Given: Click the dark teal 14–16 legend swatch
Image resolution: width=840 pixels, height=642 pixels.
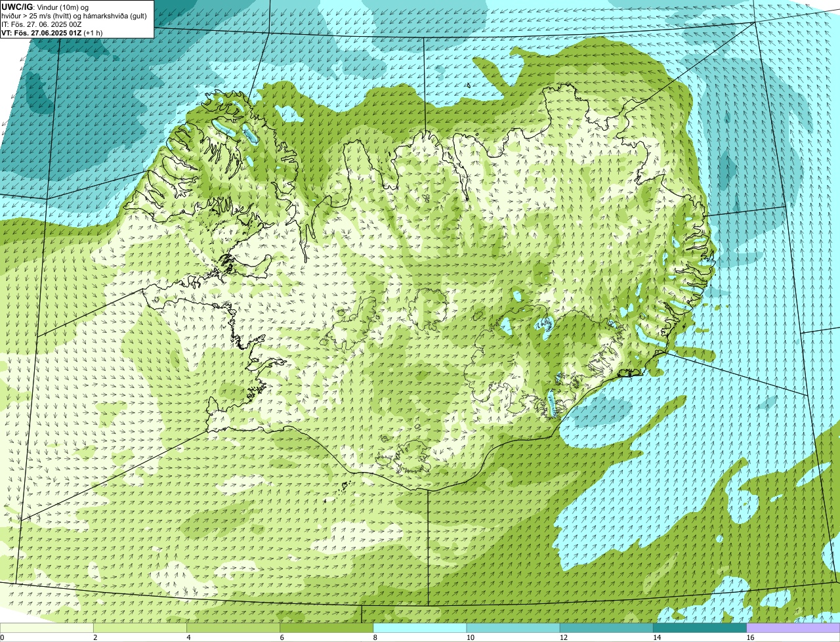Looking at the screenshot, I should (700, 628).
